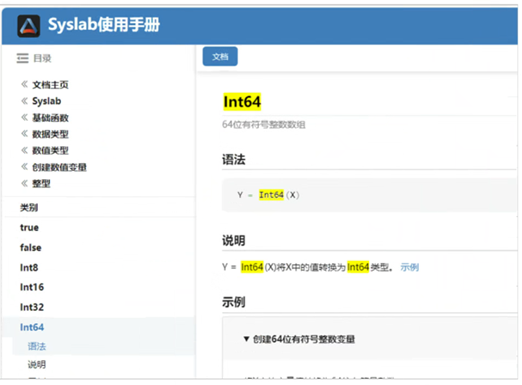This screenshot has height=385, width=522.
Task: Toggle the 目录 menu icon
Action: click(22, 58)
